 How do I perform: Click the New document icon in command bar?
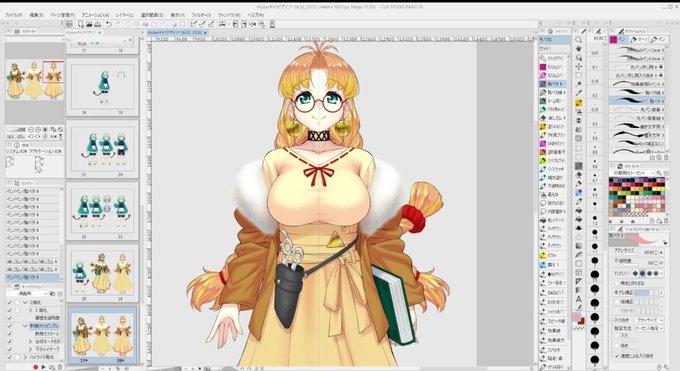(81, 24)
